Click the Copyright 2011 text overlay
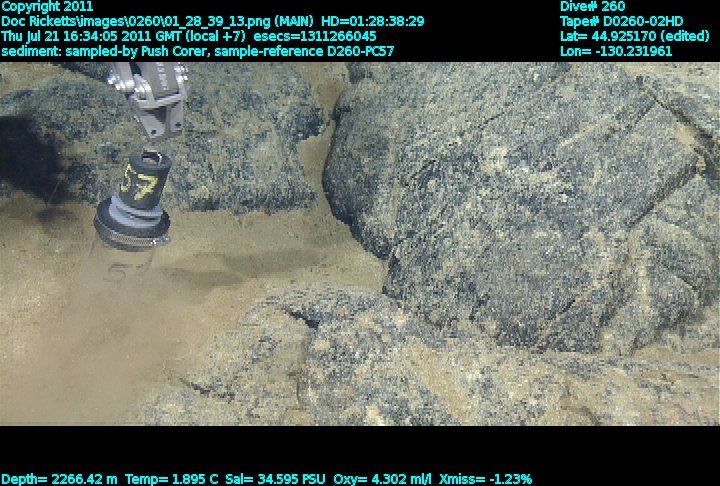The width and height of the screenshot is (720, 486). (47, 6)
